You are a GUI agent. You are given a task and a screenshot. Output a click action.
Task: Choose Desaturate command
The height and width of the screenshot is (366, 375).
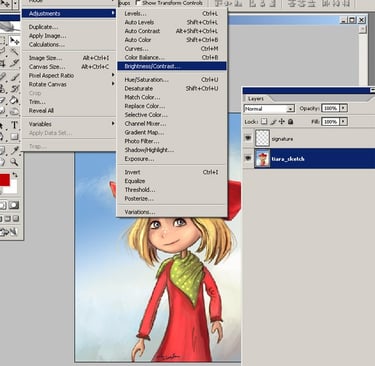click(172, 88)
